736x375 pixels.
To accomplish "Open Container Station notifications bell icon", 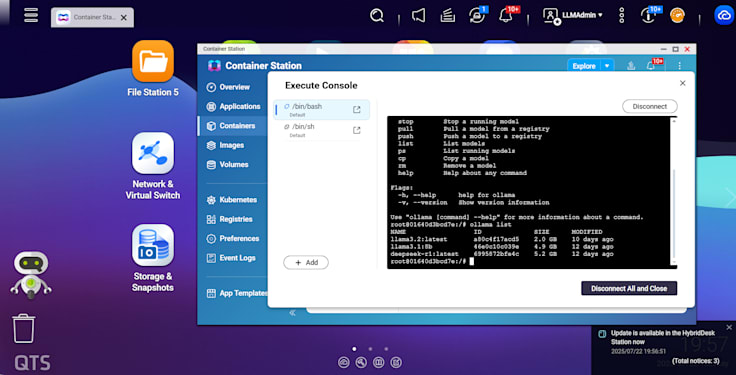I will click(651, 65).
